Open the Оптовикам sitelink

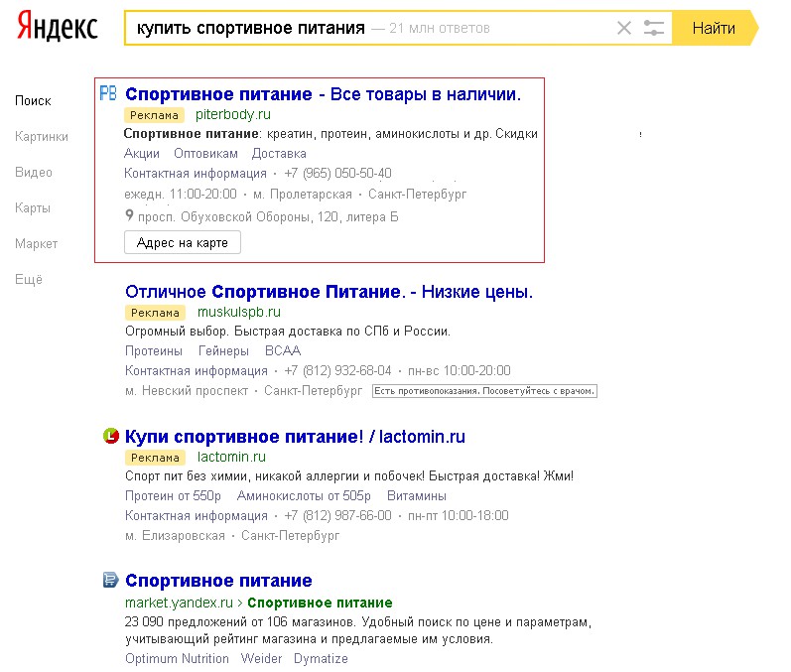coord(205,154)
